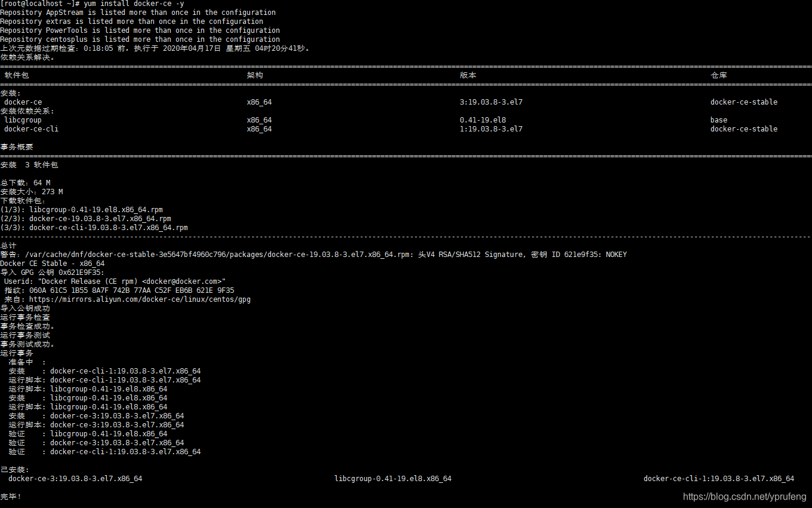Click the 'Repository PowerTools is listed' warning line
Image resolution: width=812 pixels, height=508 pixels.
point(140,30)
